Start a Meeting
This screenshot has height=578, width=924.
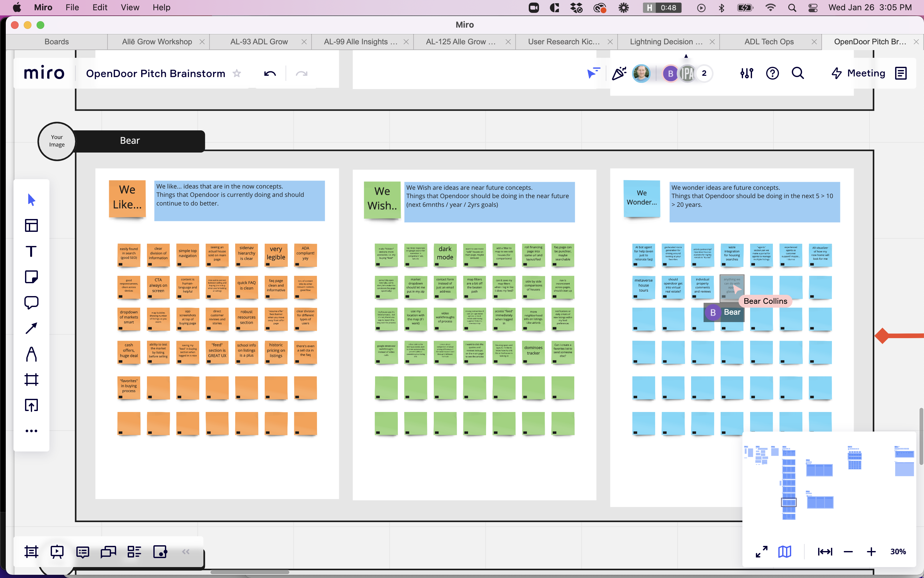pos(858,73)
